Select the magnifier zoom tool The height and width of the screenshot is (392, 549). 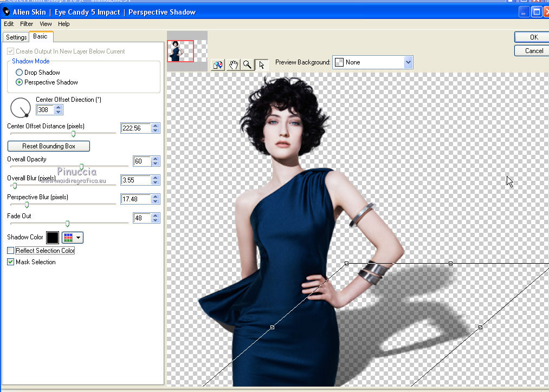tap(247, 64)
